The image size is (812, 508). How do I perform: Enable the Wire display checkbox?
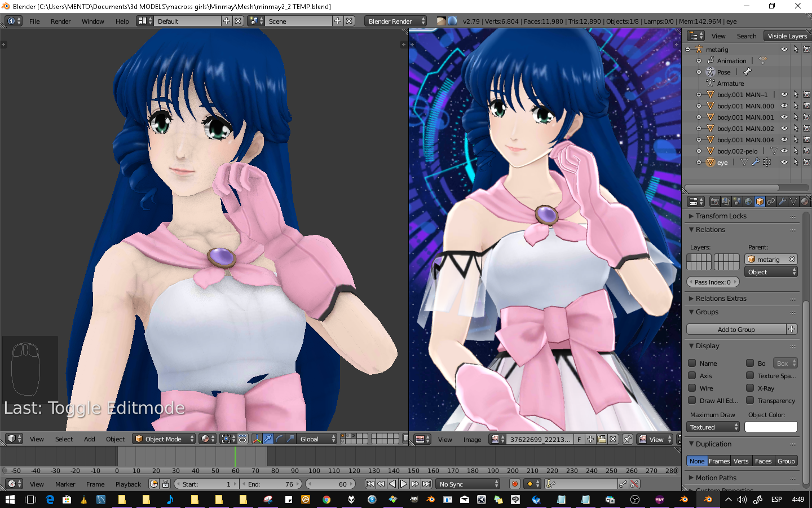(x=692, y=388)
